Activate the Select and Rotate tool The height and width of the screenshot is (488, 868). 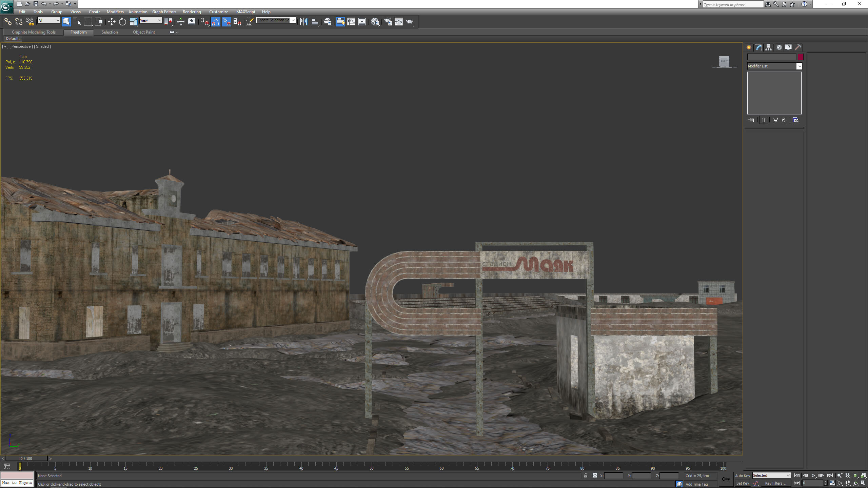click(x=122, y=22)
